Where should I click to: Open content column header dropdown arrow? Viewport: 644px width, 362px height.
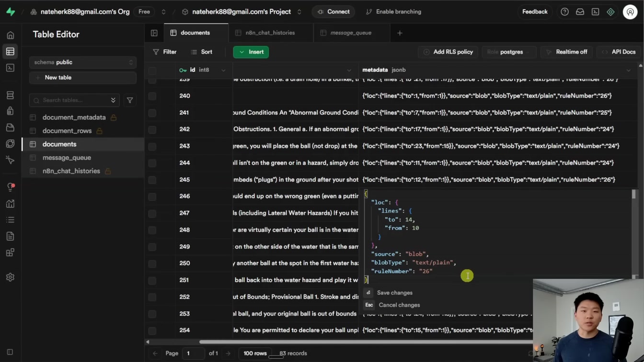pos(349,70)
